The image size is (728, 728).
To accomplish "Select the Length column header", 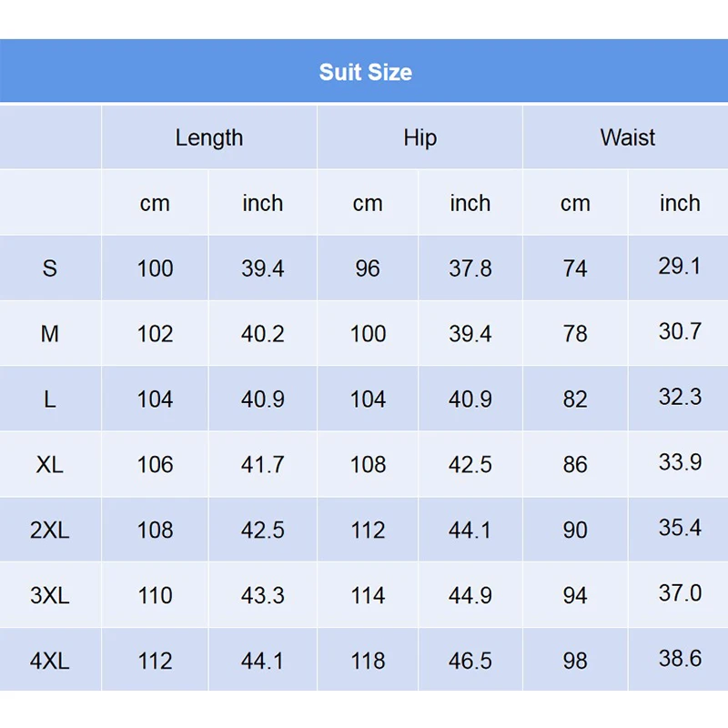I will point(209,138).
